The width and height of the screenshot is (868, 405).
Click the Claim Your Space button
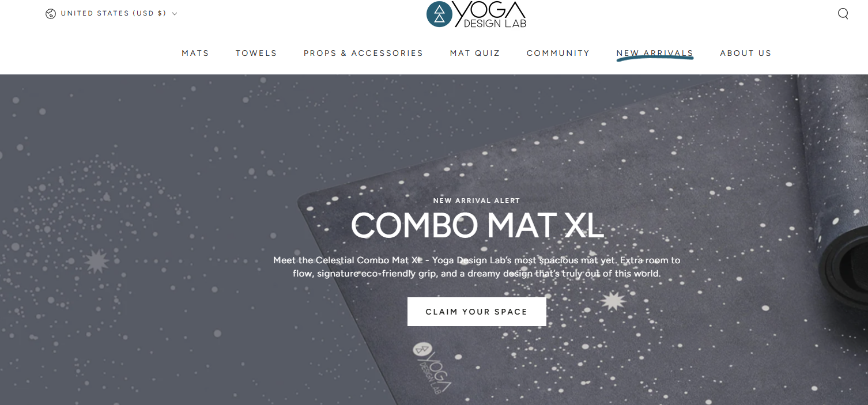[477, 312]
